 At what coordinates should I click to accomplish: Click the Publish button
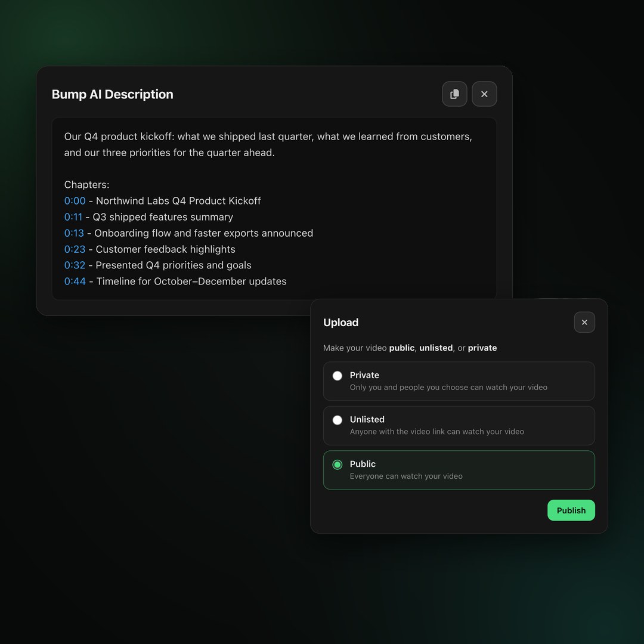(x=571, y=510)
